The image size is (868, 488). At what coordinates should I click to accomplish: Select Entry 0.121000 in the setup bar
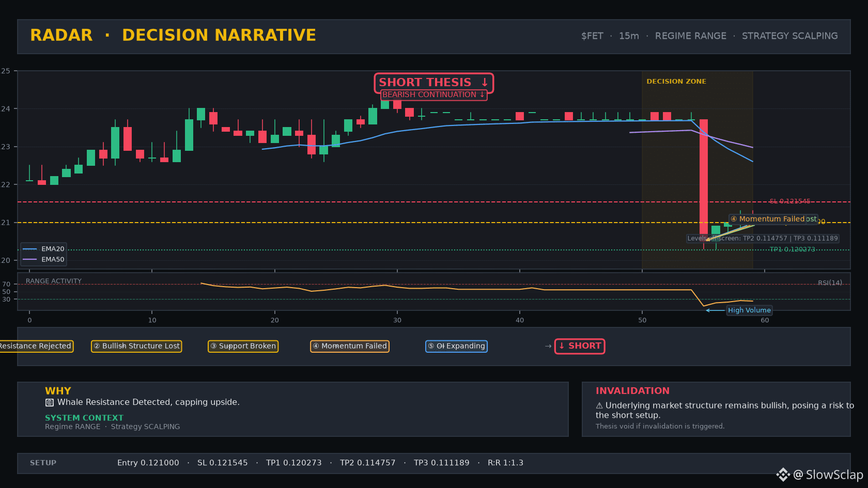tap(148, 463)
